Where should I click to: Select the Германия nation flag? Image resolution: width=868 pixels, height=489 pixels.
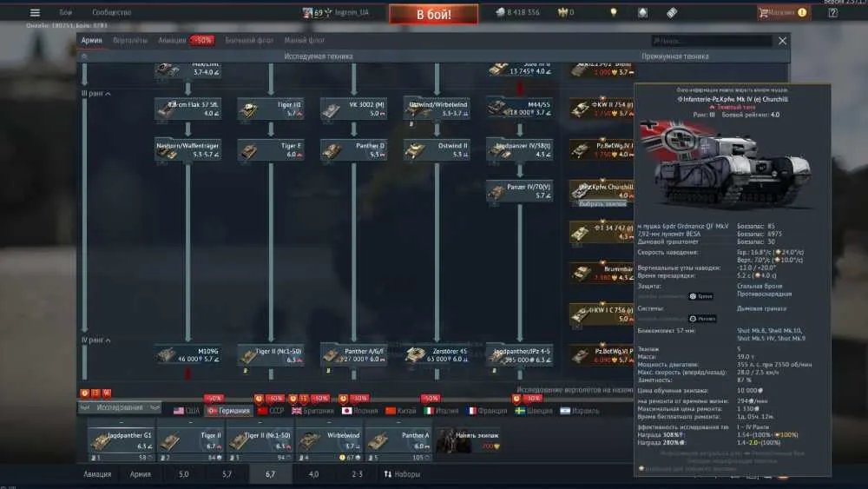pyautogui.click(x=228, y=411)
